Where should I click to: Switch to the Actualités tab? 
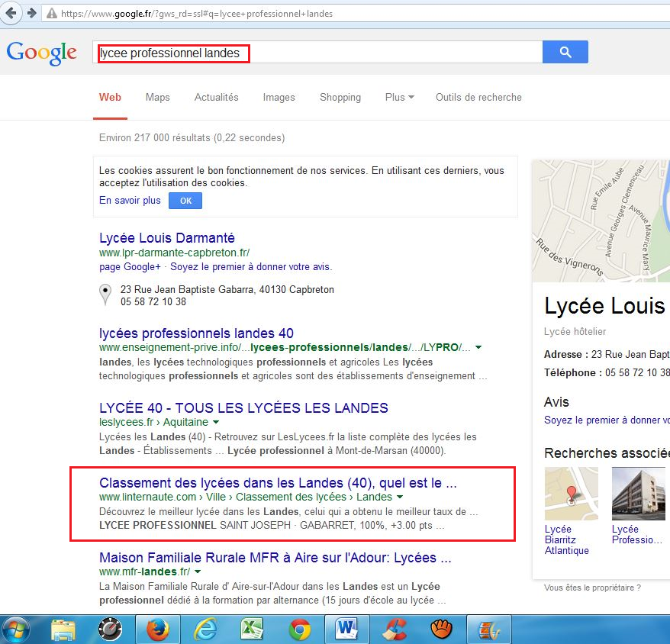click(x=216, y=98)
